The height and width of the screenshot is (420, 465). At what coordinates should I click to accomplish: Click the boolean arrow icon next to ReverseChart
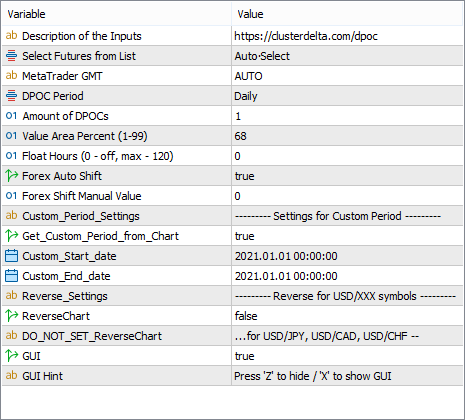coord(11,316)
